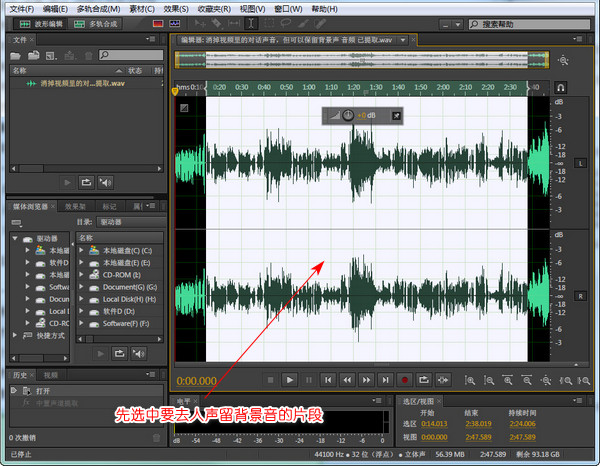Expand 本地磁盘(E) (E:) entry
The width and height of the screenshot is (600, 466).
tap(82, 262)
